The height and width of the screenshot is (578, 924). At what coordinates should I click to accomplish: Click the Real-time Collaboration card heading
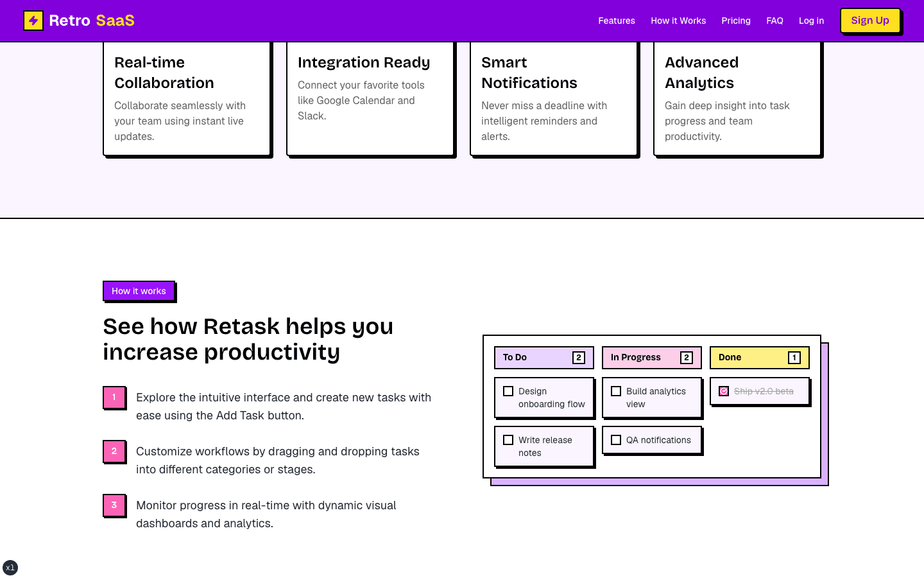pos(164,73)
